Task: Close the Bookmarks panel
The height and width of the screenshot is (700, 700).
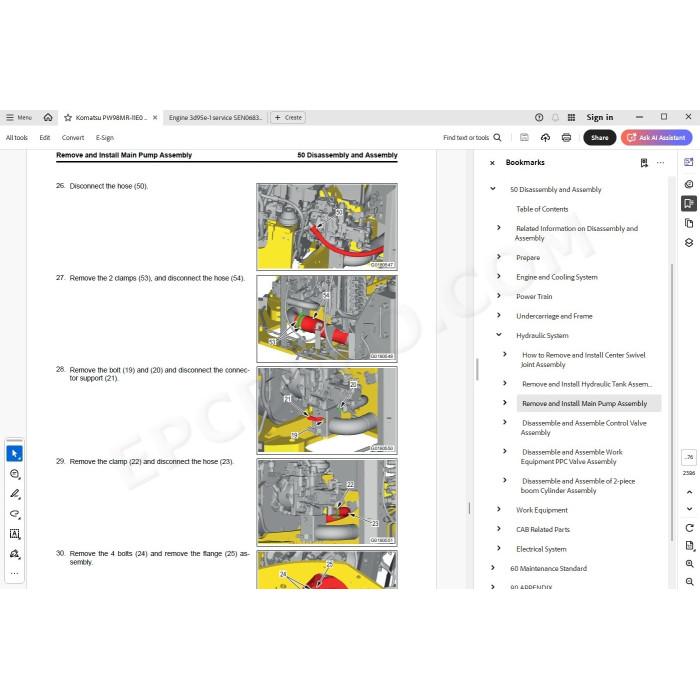Action: click(x=492, y=163)
